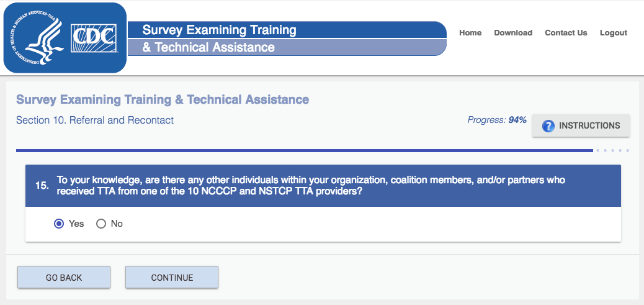Choose the No label text
The height and width of the screenshot is (305, 644).
117,224
